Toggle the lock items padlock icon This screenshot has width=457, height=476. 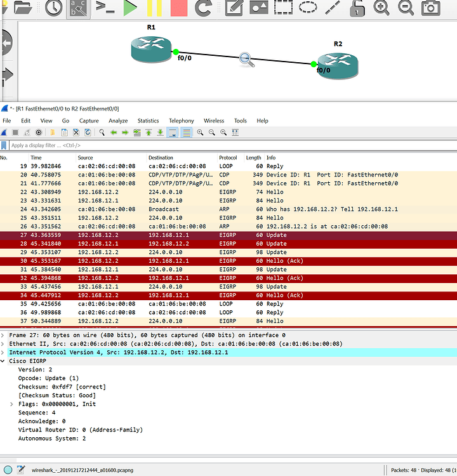pyautogui.click(x=358, y=8)
